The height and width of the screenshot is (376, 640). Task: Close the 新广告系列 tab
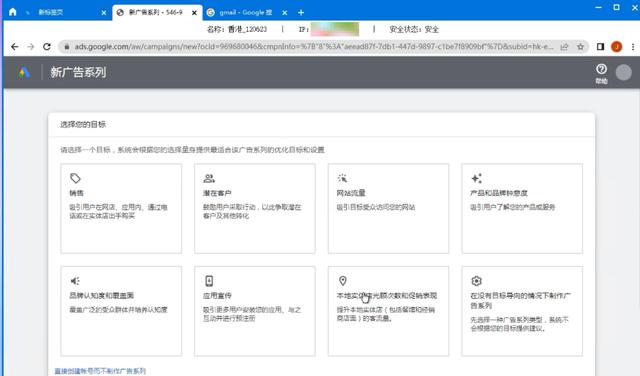coord(194,13)
